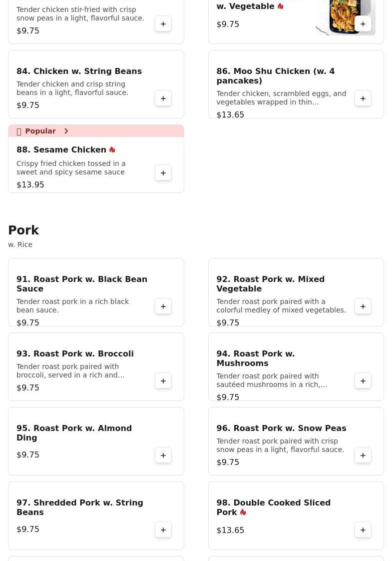This screenshot has width=392, height=561.
Task: Open 86. Moo Shu Chicken item title
Action: point(275,76)
